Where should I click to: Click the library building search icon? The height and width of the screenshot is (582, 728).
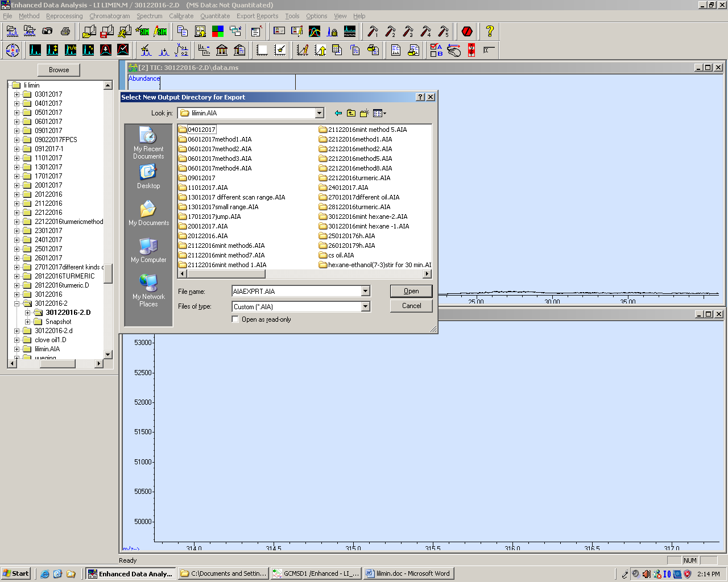pos(222,51)
